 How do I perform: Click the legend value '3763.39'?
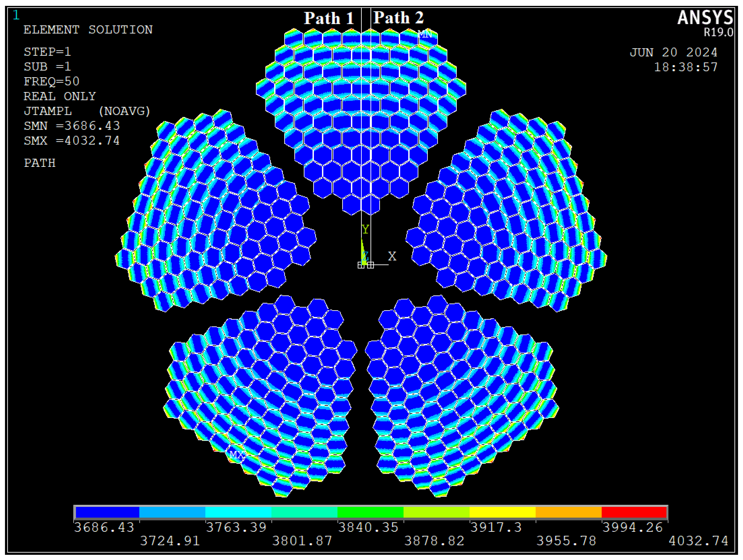point(236,527)
